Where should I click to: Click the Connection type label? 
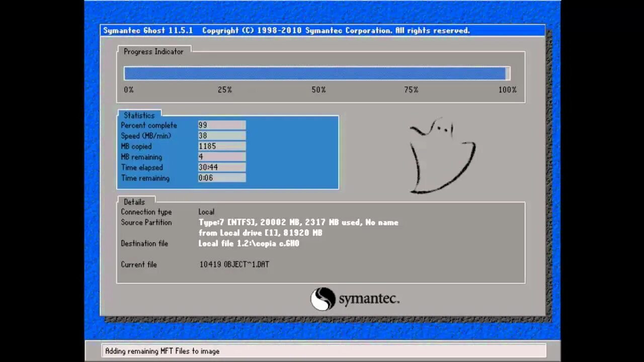(x=146, y=212)
